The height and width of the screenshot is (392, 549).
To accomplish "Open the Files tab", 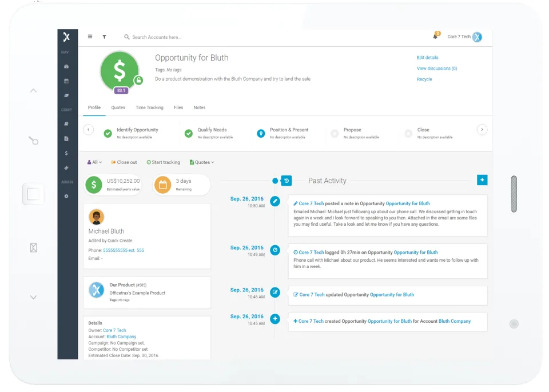I will pos(178,107).
